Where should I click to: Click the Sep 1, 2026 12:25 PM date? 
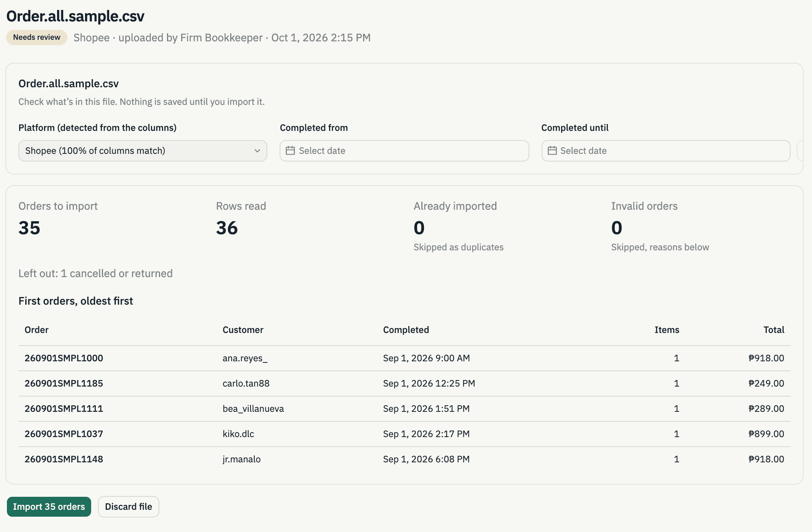point(429,383)
